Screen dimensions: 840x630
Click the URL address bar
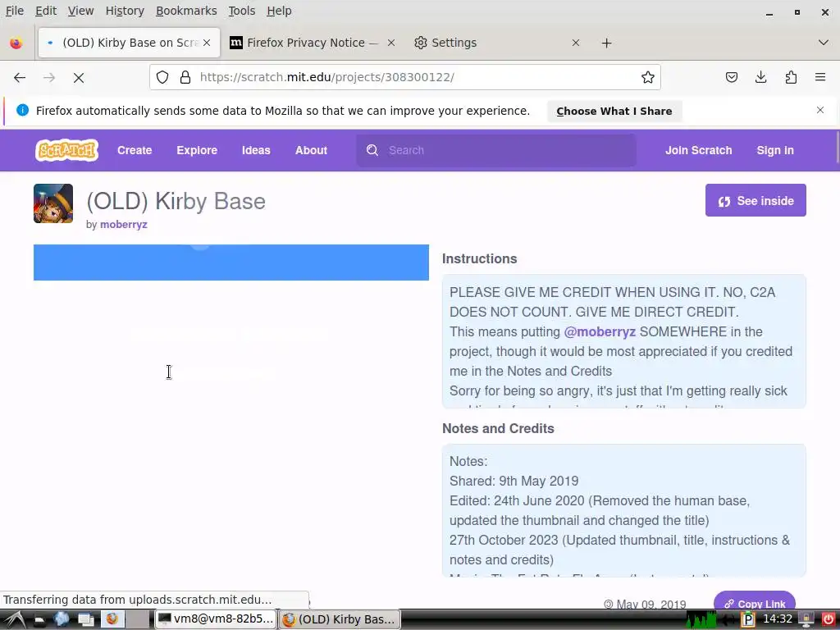coord(405,77)
